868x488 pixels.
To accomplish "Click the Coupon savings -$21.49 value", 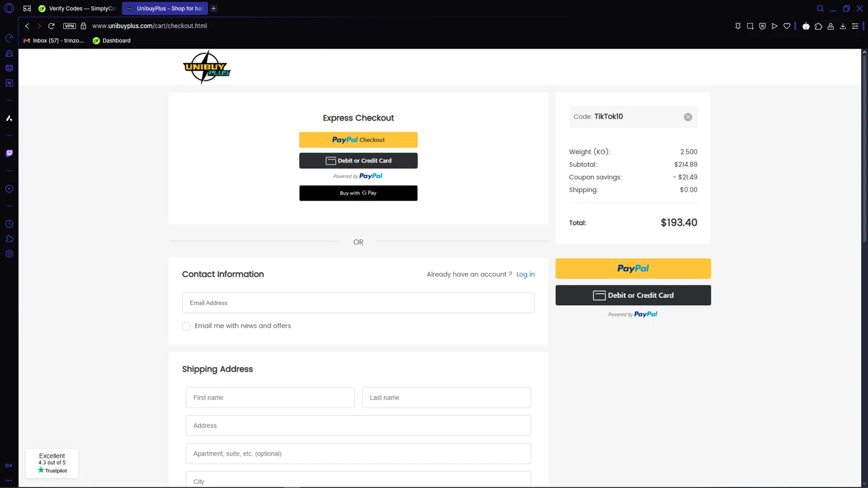I will tap(685, 177).
